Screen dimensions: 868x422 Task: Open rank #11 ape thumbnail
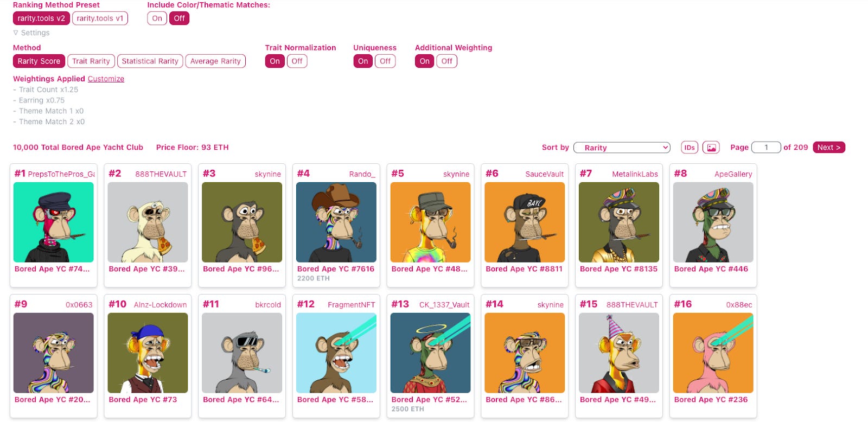pyautogui.click(x=242, y=353)
